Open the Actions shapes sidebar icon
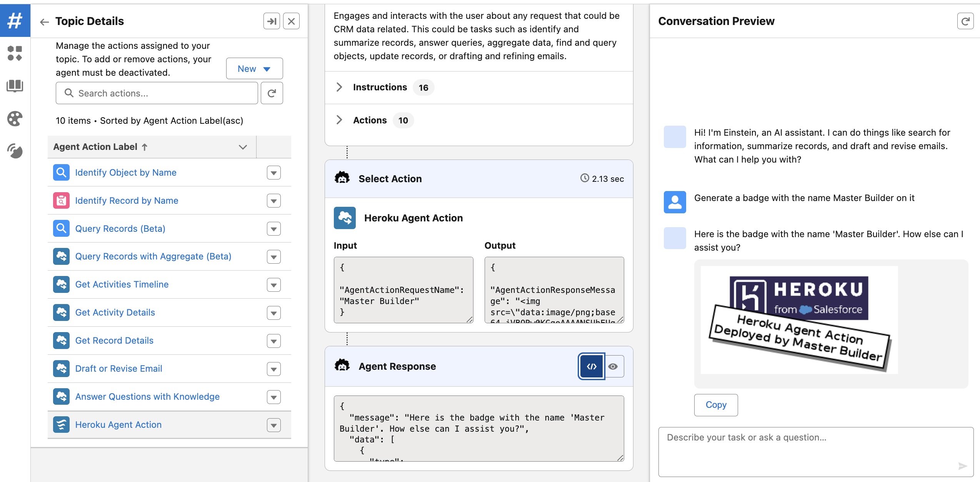Image resolution: width=980 pixels, height=482 pixels. [x=15, y=53]
